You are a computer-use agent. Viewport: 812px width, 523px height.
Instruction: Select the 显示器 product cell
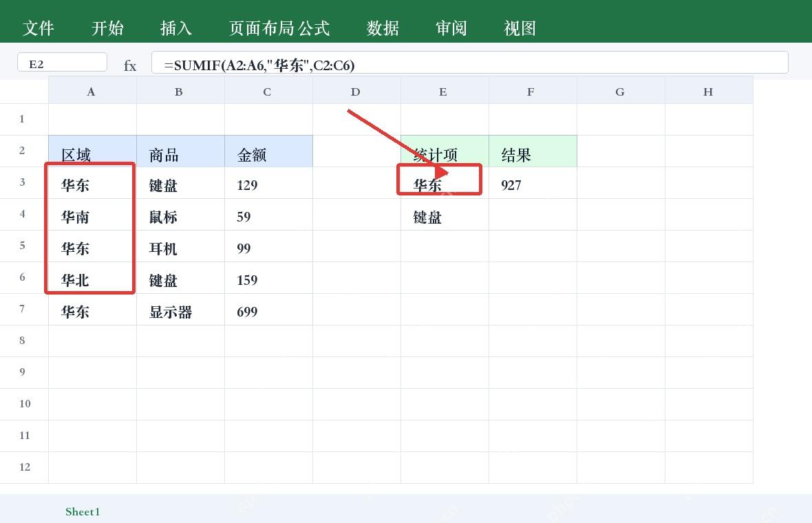point(181,310)
